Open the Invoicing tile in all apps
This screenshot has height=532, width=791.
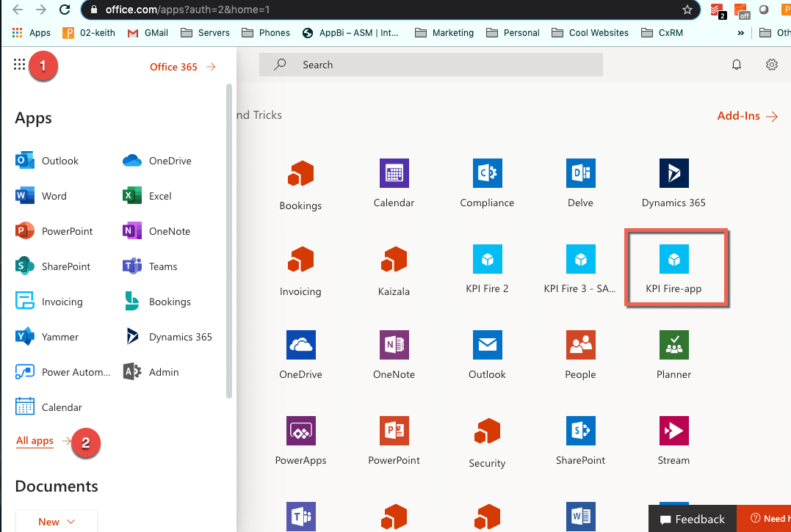pos(300,271)
